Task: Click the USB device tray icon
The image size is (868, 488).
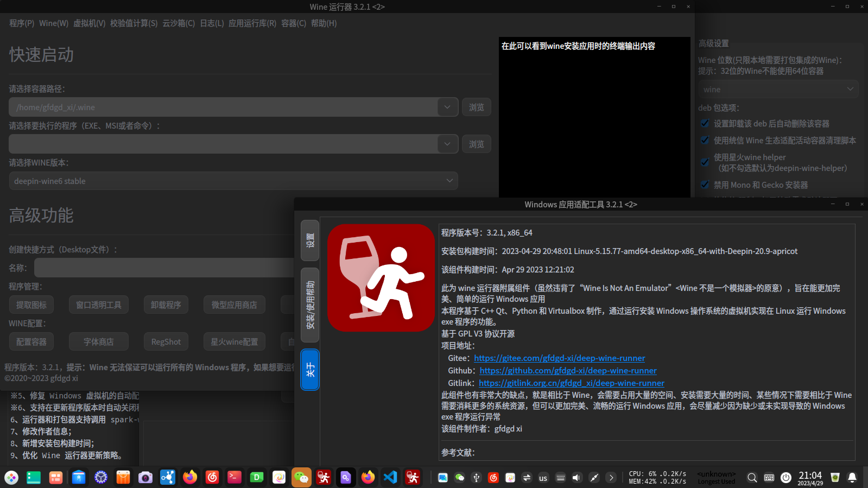Action: (477, 478)
